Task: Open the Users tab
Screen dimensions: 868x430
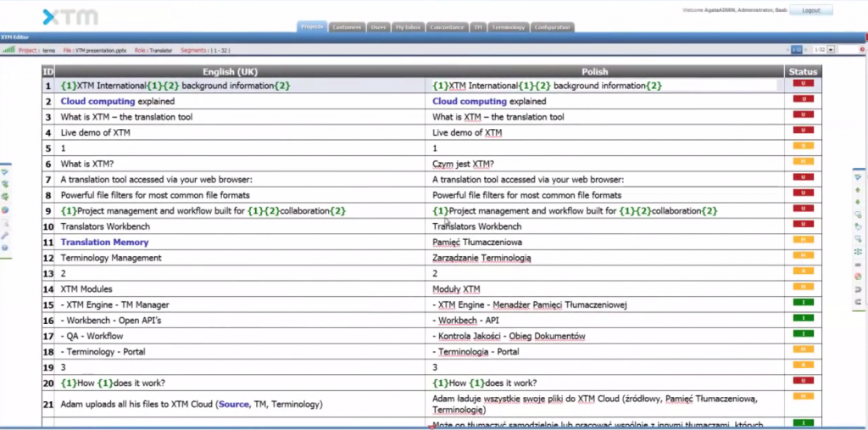Action: [x=379, y=27]
